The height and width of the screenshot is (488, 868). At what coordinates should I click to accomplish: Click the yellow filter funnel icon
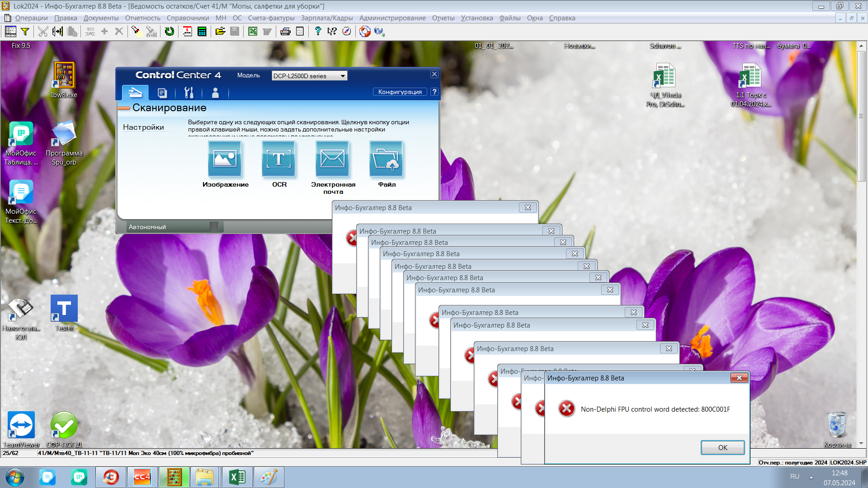(25, 31)
